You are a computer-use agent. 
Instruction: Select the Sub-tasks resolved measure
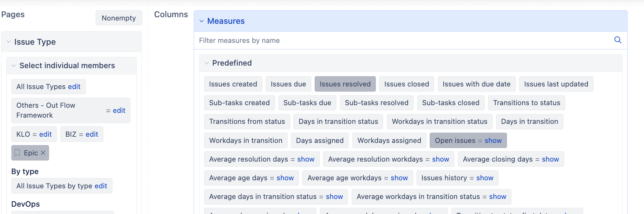coord(377,103)
